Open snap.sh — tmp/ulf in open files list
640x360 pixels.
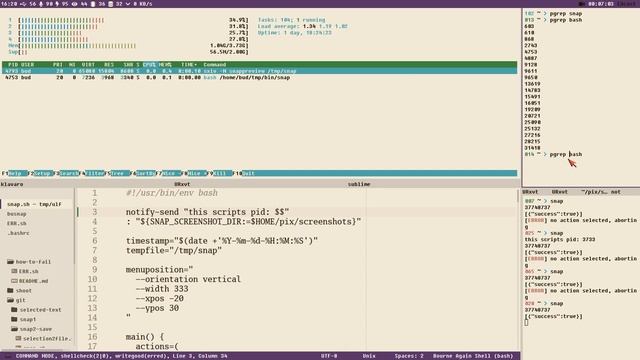click(x=34, y=204)
